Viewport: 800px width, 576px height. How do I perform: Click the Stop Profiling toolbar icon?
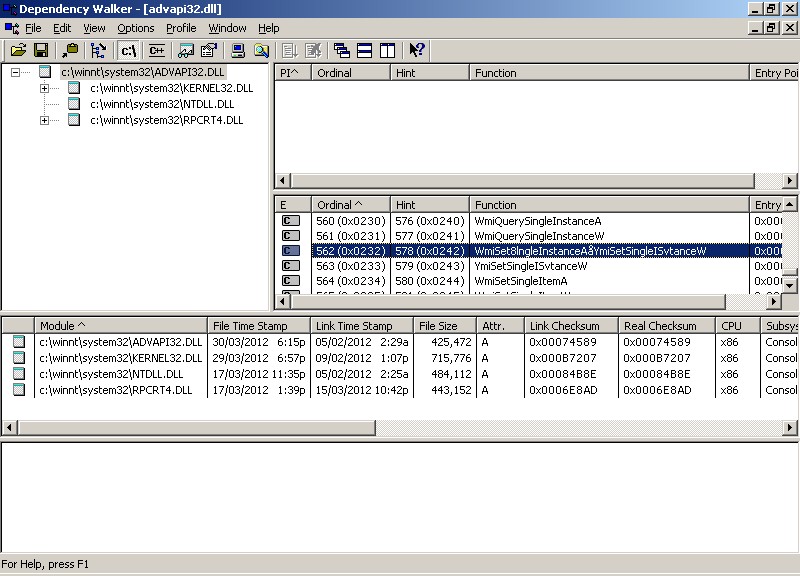pos(313,50)
